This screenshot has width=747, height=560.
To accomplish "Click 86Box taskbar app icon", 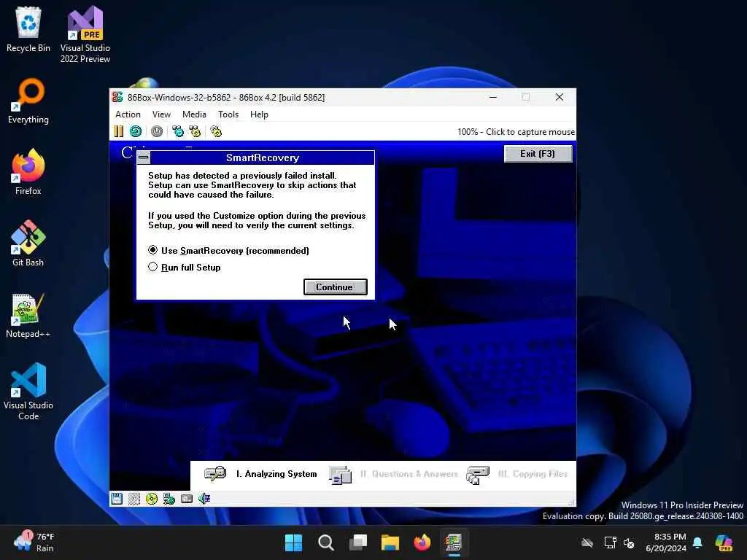I will coord(454,542).
